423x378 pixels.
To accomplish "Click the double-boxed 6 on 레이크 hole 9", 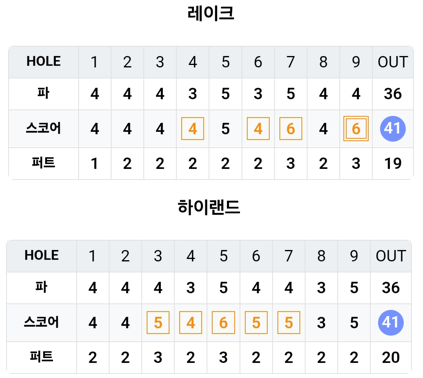I will coord(356,129).
